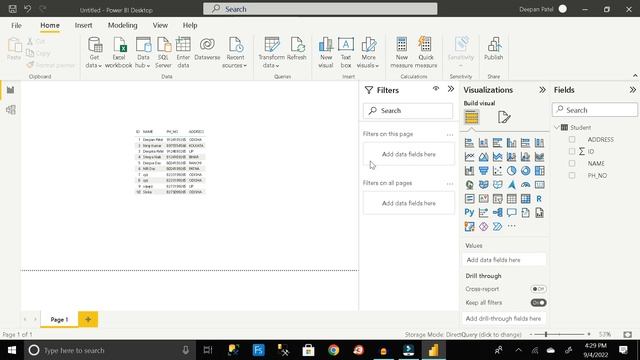This screenshot has height=360, width=640.
Task: Open the Recent sources dropdown
Action: [235, 53]
